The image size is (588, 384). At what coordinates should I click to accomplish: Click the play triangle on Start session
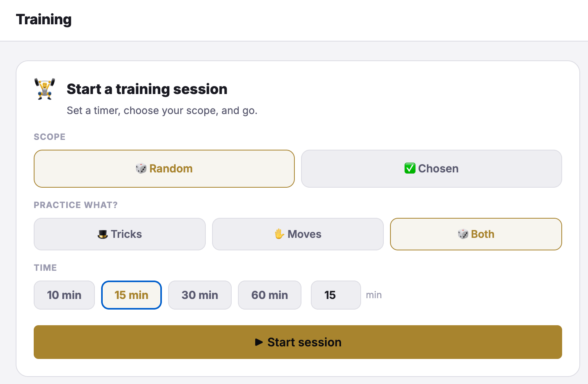pyautogui.click(x=259, y=342)
